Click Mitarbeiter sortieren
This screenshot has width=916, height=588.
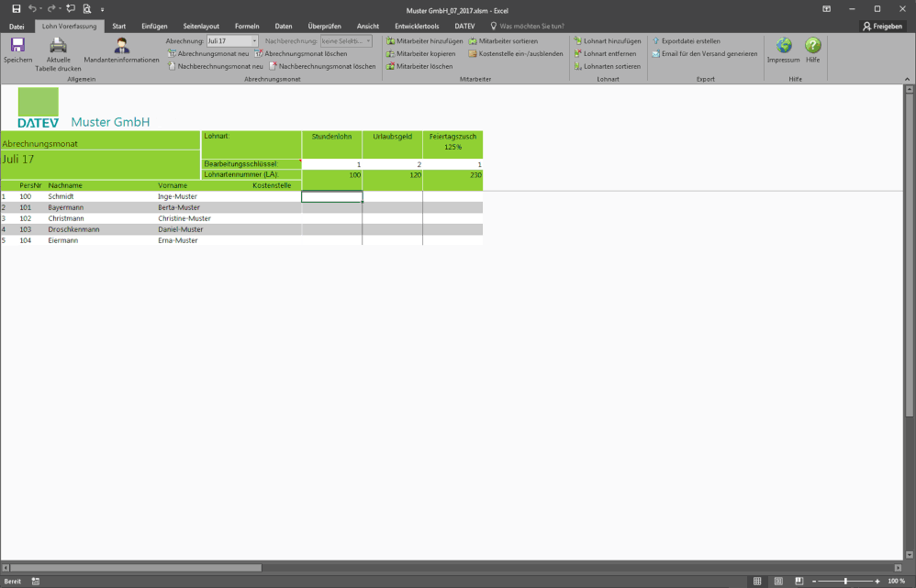coord(503,41)
